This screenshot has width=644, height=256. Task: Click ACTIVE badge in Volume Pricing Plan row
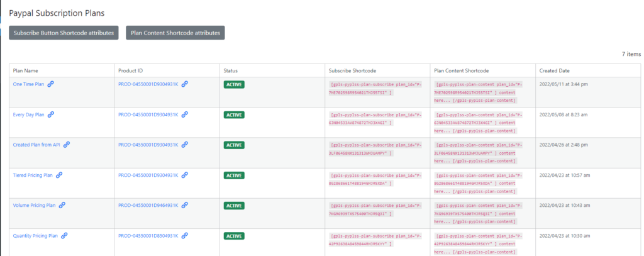coord(234,206)
